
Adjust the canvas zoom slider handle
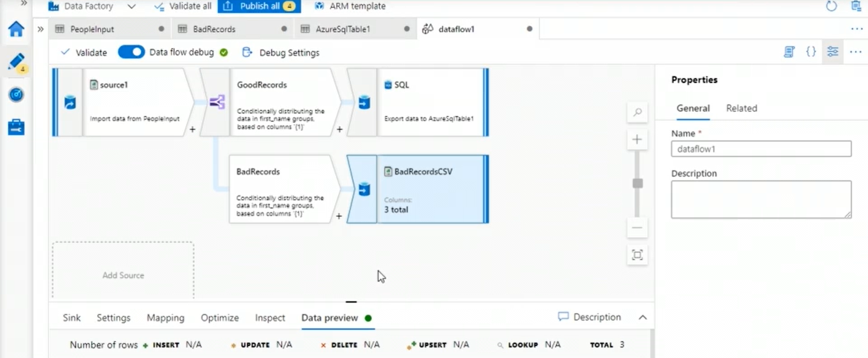637,183
